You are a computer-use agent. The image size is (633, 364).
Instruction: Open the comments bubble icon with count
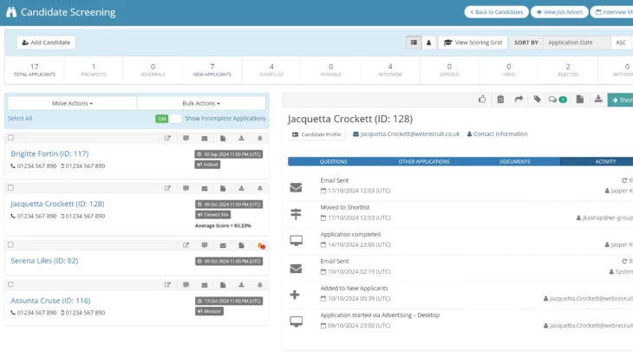[558, 100]
